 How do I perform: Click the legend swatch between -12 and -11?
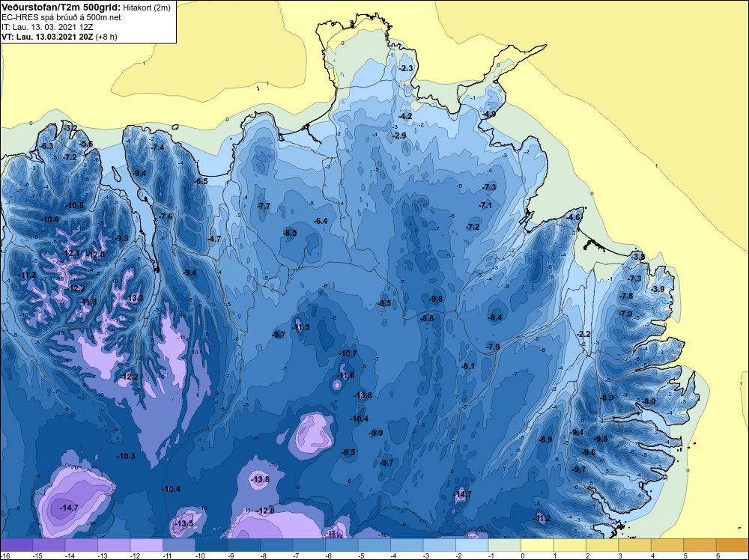[146, 545]
